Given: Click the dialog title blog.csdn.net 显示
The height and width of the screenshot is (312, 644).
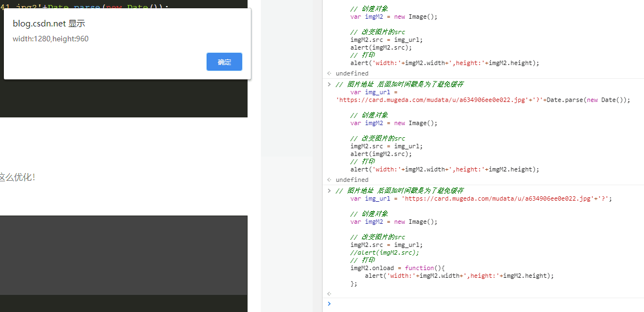Looking at the screenshot, I should coord(49,24).
